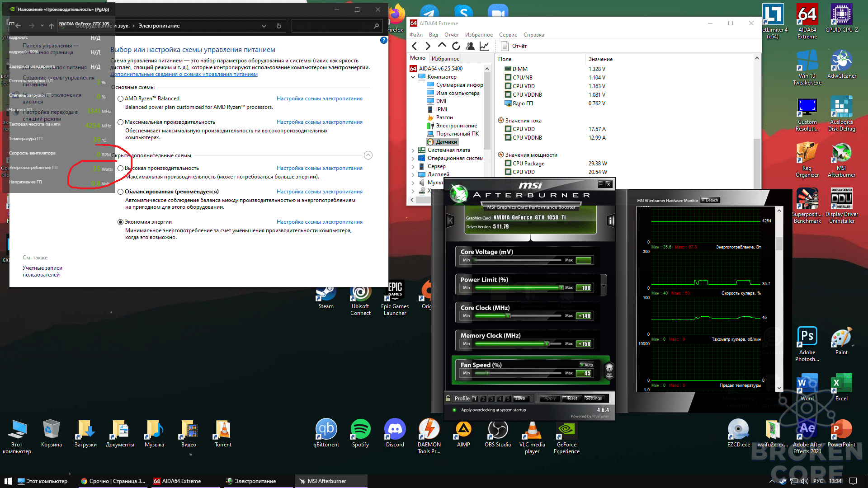This screenshot has height=488, width=868.
Task: Collapse Компьютер tree node in AIDA64
Action: (413, 77)
